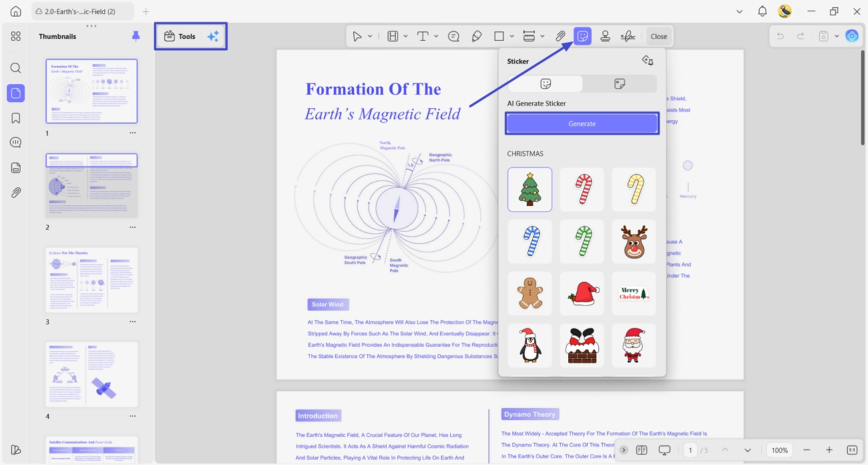The height and width of the screenshot is (465, 868).
Task: Select page 2 thumbnail
Action: click(x=91, y=186)
